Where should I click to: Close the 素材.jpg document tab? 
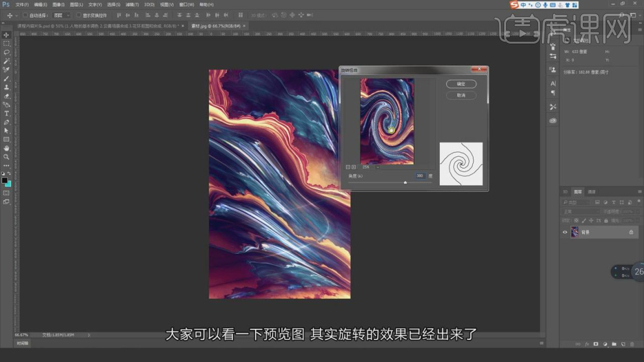pos(245,26)
